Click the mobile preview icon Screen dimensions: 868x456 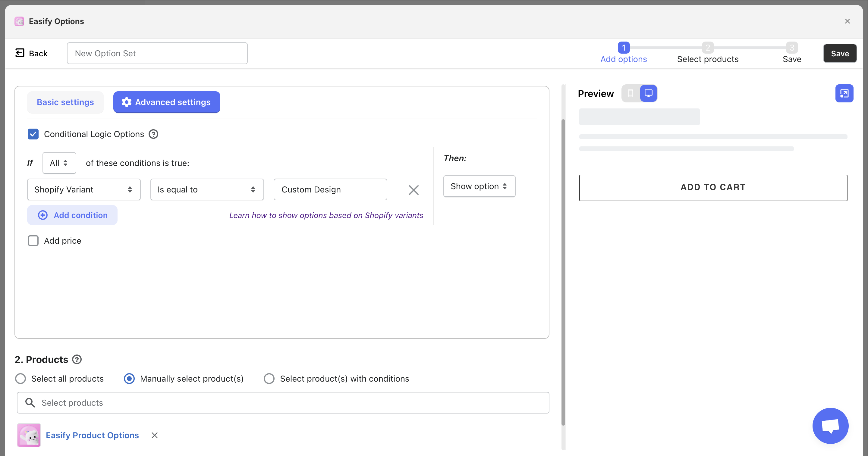(x=631, y=93)
